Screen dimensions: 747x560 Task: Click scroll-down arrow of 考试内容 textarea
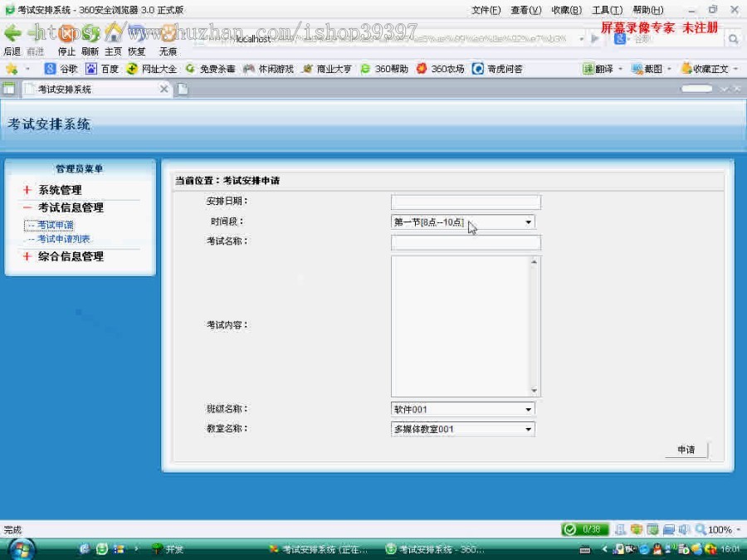pos(534,391)
